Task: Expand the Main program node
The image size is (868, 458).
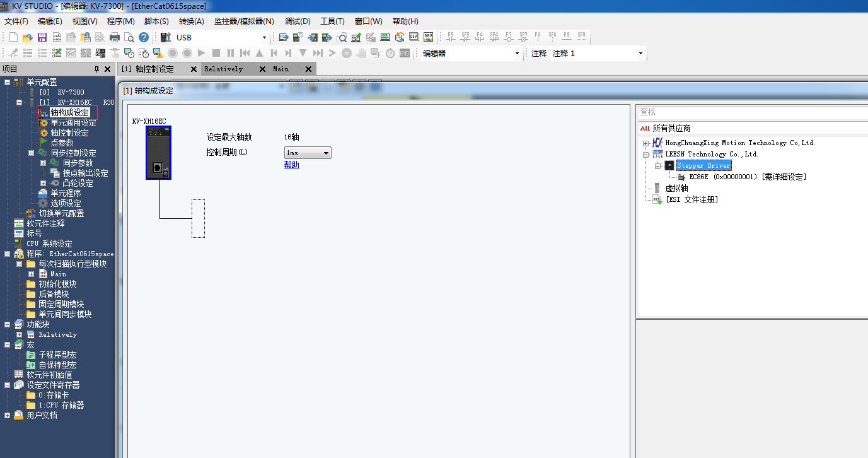Action: (31, 274)
